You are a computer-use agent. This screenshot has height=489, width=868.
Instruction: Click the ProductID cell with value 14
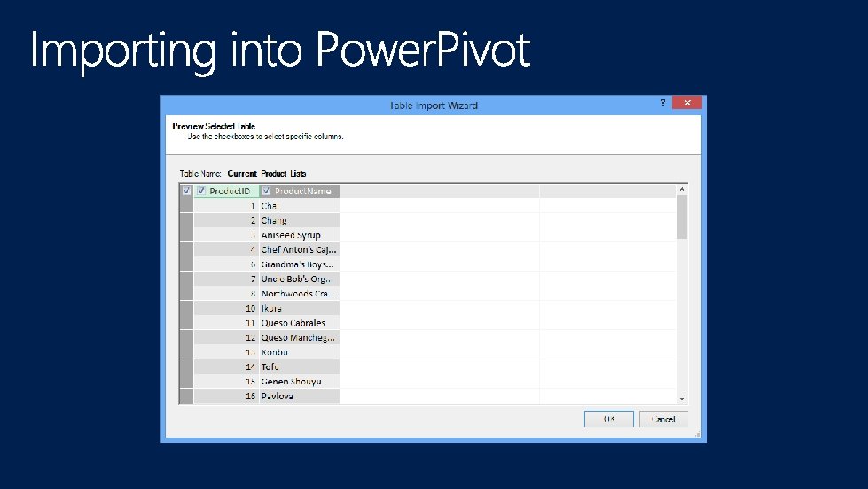click(226, 367)
